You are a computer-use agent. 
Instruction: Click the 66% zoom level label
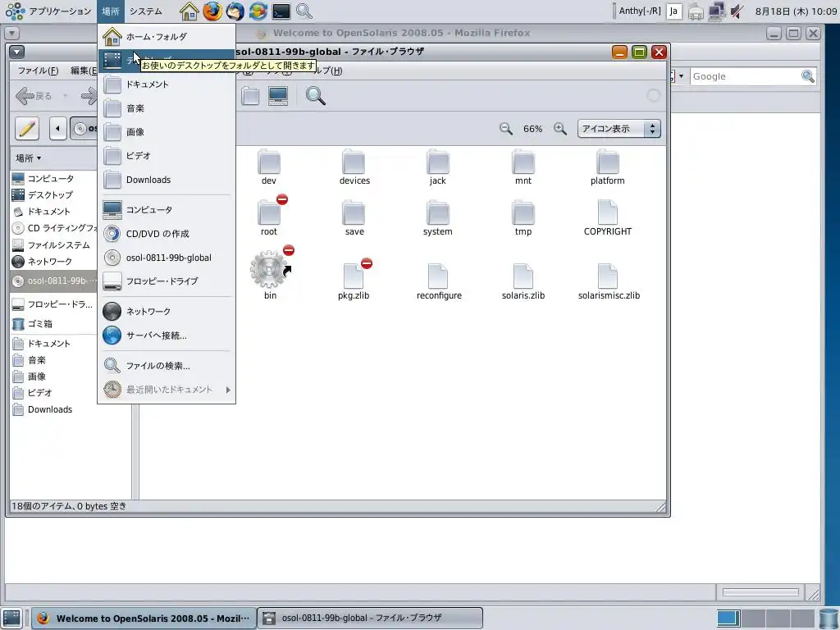pyautogui.click(x=532, y=129)
